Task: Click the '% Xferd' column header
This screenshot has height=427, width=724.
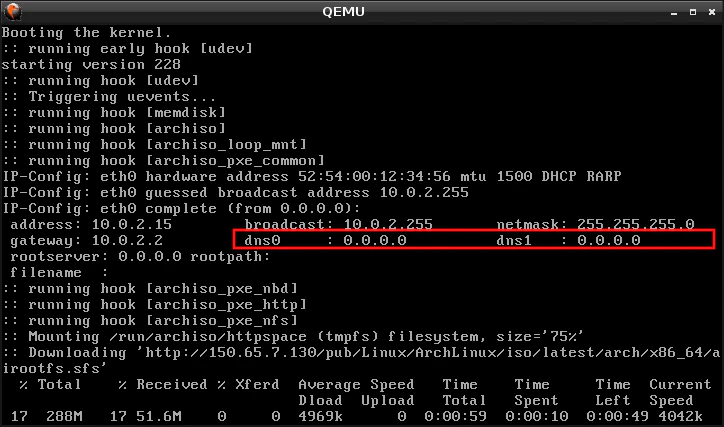Action: [x=248, y=385]
